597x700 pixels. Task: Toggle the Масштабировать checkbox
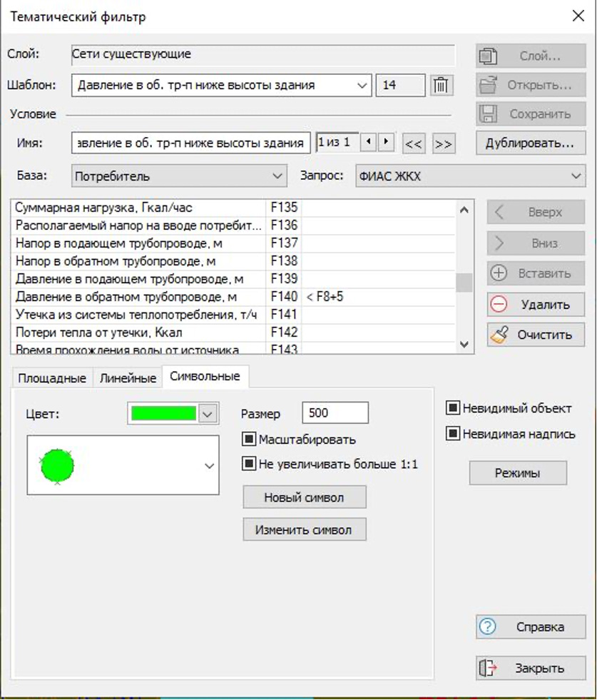point(250,440)
